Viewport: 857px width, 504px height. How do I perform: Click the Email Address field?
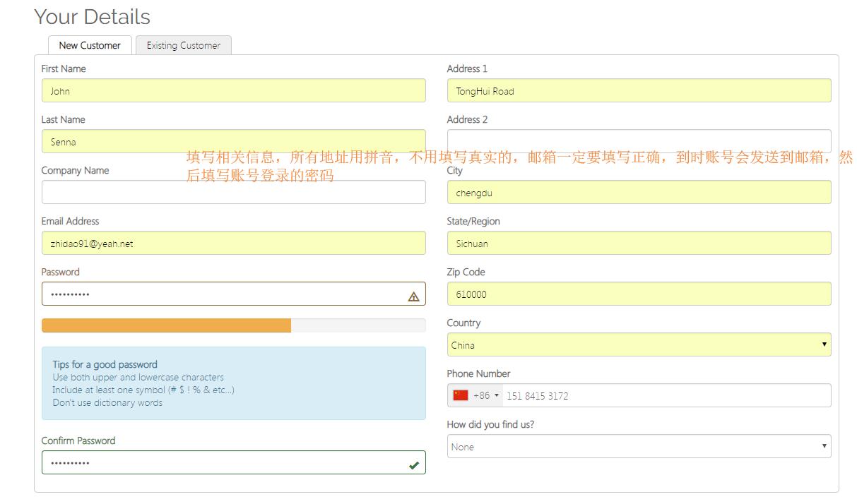click(x=233, y=243)
